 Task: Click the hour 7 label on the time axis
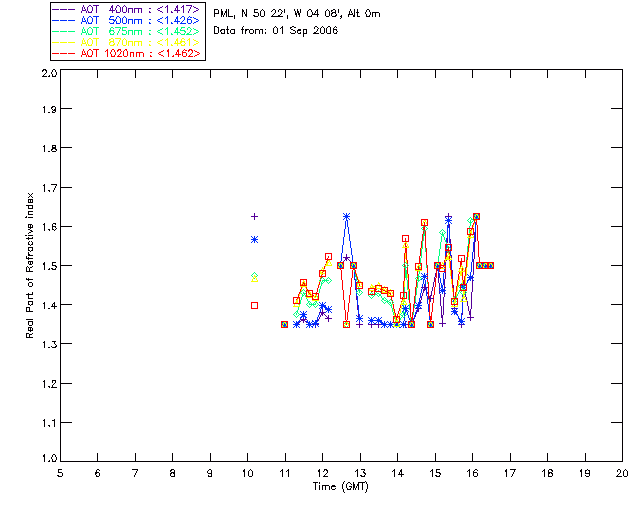tap(135, 473)
